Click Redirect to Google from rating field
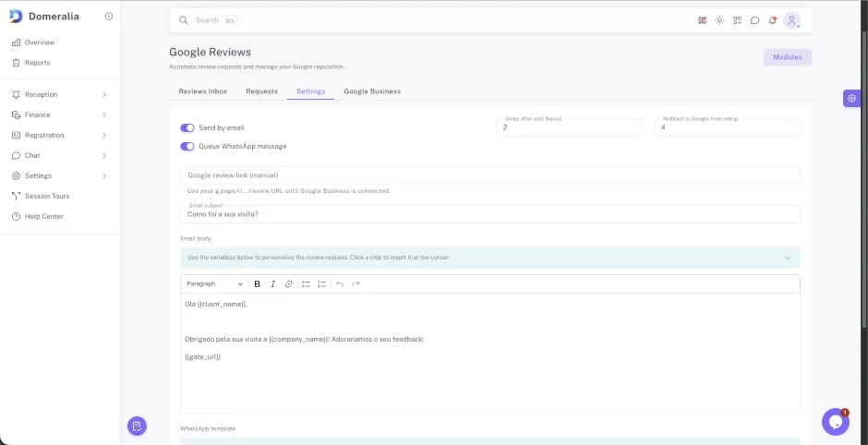The height and width of the screenshot is (445, 868). (727, 127)
